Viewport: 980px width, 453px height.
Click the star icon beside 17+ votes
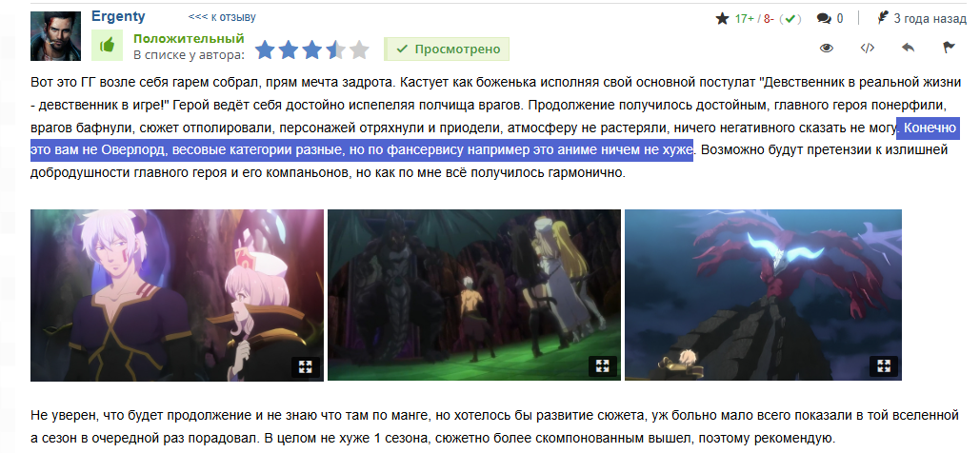click(x=723, y=19)
